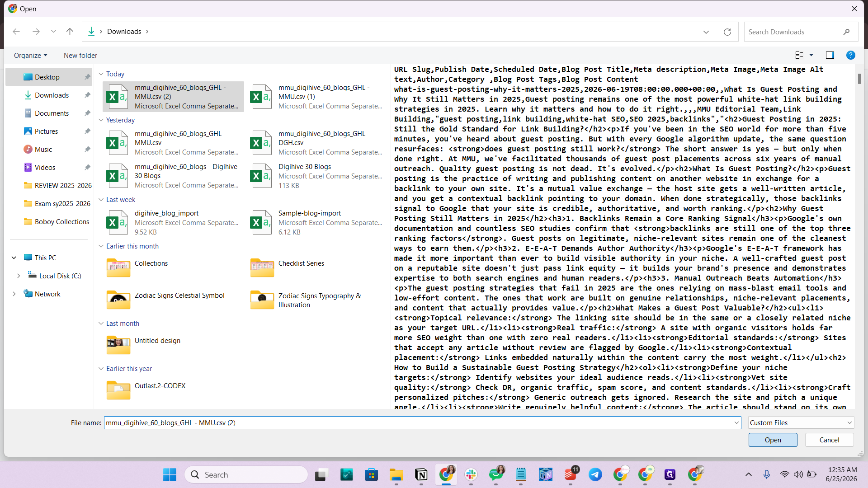
Task: Open Music in the navigation pane
Action: click(49, 150)
